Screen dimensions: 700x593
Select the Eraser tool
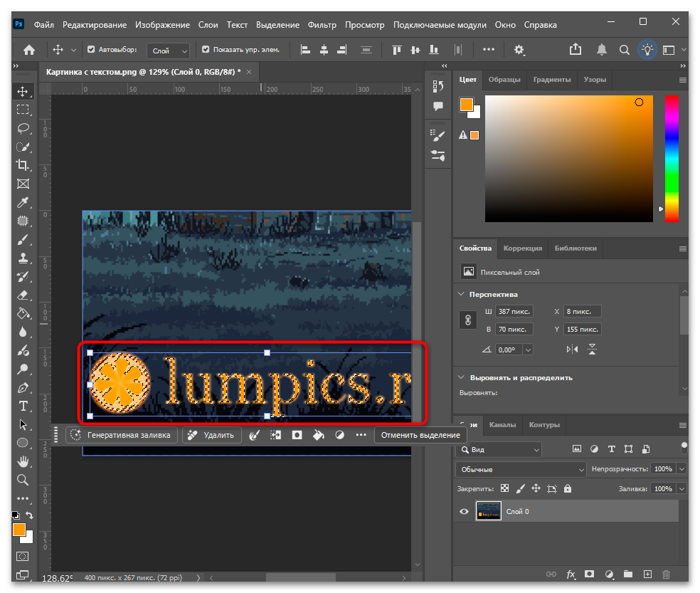coord(23,295)
